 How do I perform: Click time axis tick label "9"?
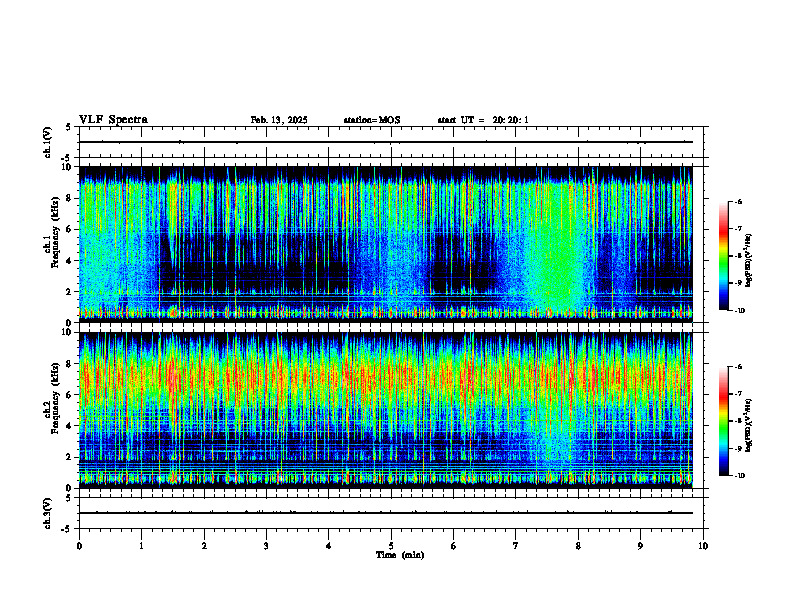(640, 546)
